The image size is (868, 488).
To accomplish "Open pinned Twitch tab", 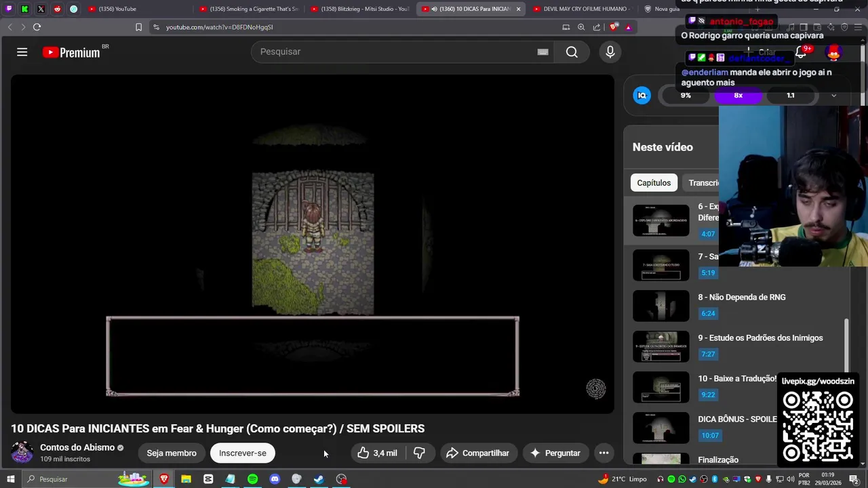I will (x=9, y=9).
